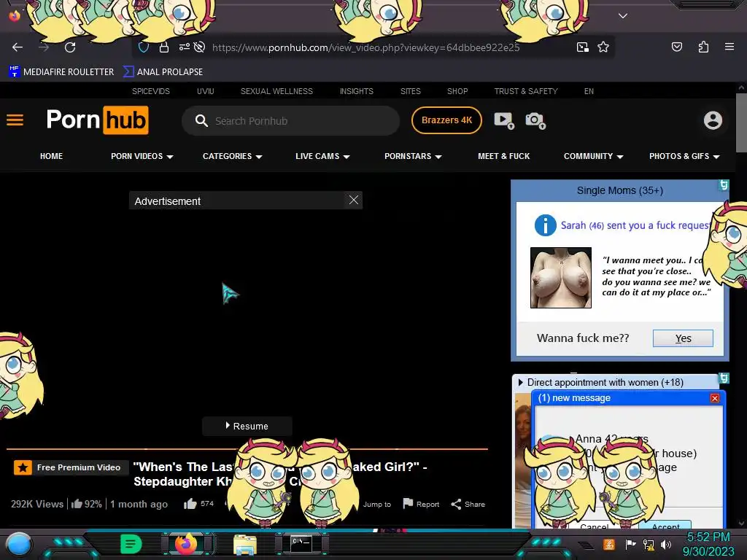
Task: Open the HOME navigation item
Action: click(52, 156)
